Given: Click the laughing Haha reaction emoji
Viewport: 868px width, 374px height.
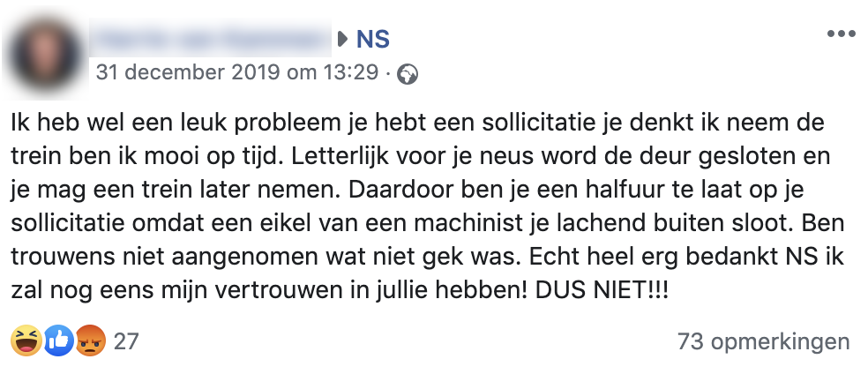Looking at the screenshot, I should tap(27, 341).
